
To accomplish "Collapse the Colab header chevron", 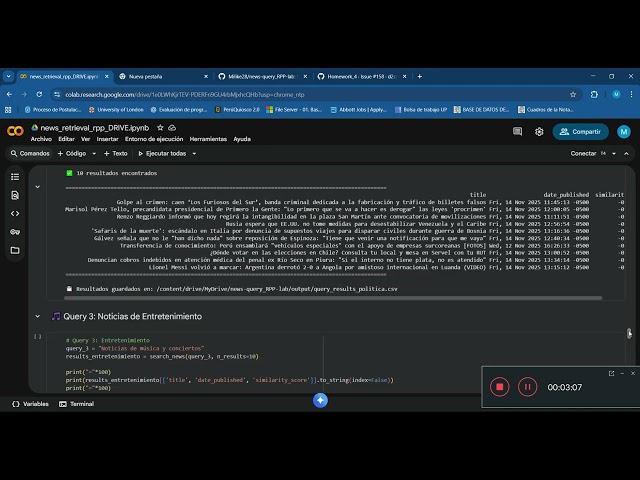I will 626,153.
